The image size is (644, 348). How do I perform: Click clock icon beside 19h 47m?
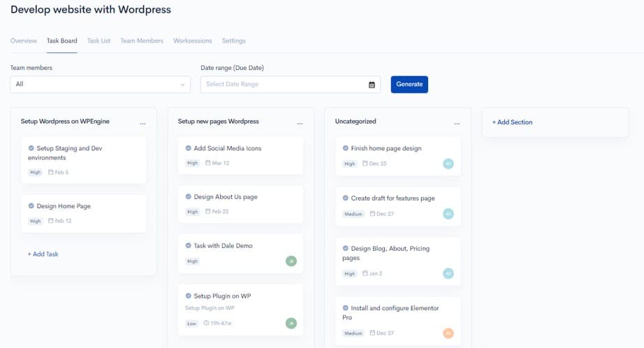(x=206, y=323)
